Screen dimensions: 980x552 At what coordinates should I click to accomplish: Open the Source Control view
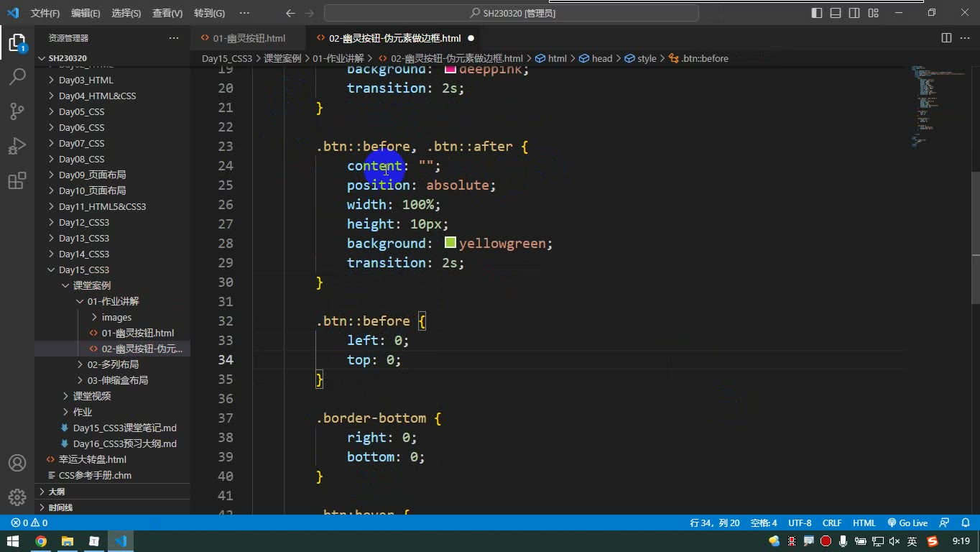pos(17,111)
